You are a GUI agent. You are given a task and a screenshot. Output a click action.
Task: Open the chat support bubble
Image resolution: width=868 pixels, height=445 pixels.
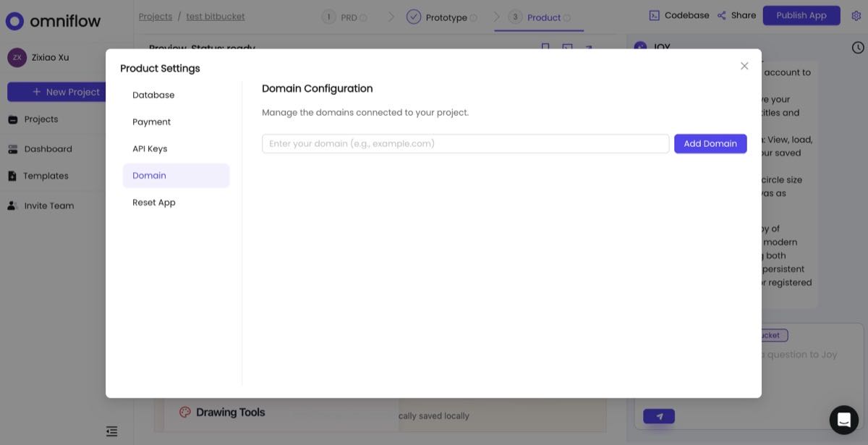[x=843, y=419]
